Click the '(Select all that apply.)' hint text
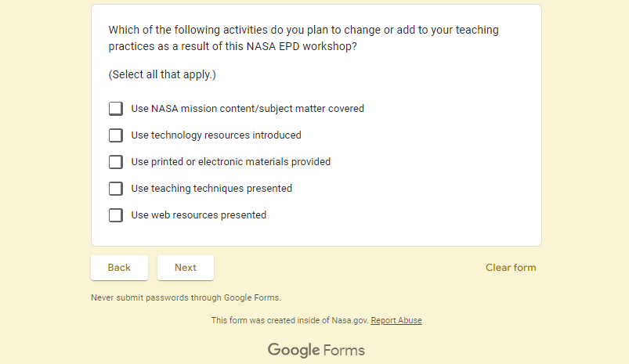The width and height of the screenshot is (629, 364). tap(162, 75)
